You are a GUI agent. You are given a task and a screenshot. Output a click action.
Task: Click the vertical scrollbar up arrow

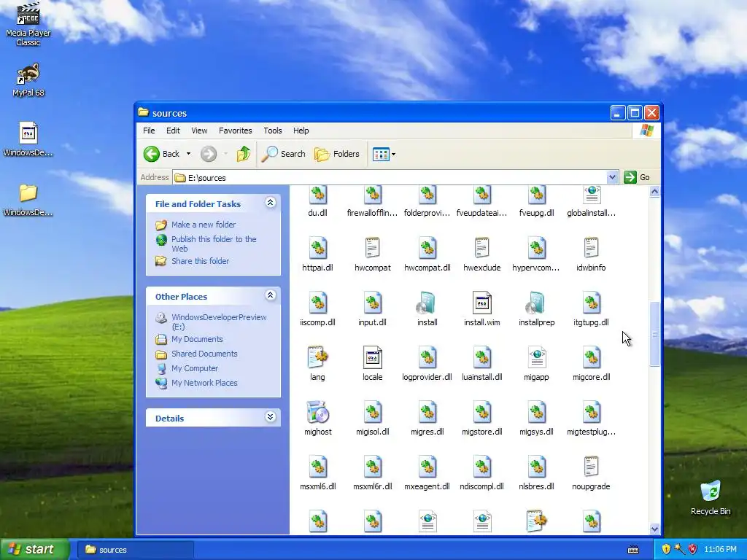pos(654,192)
